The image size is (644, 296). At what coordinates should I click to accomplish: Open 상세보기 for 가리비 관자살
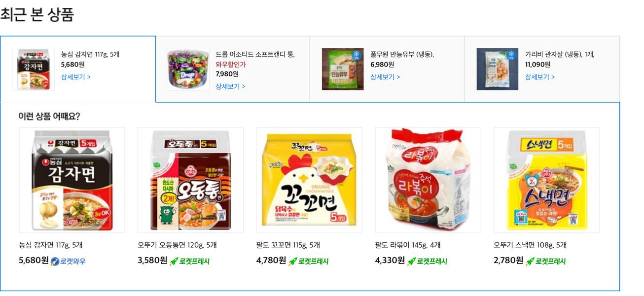[540, 77]
